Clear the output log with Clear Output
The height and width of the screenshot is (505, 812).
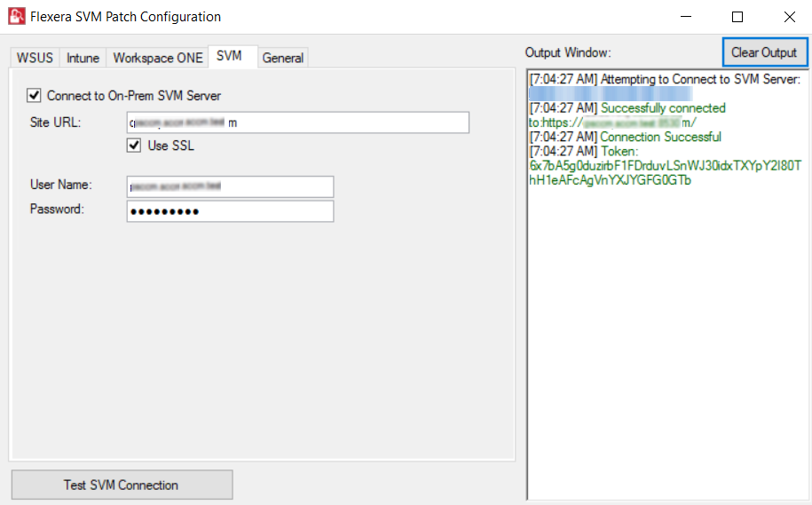pos(764,52)
